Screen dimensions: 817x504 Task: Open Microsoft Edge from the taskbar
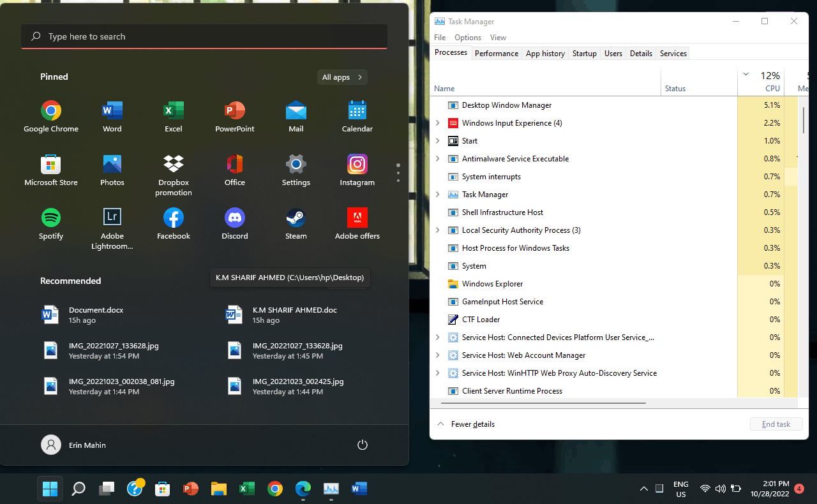click(x=303, y=489)
